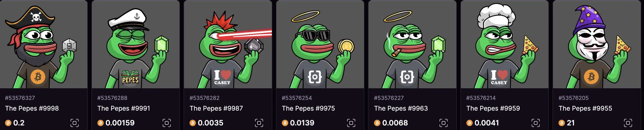Click the scan icon on Pepes #9959 card
The image size is (644, 130).
[x=535, y=123]
